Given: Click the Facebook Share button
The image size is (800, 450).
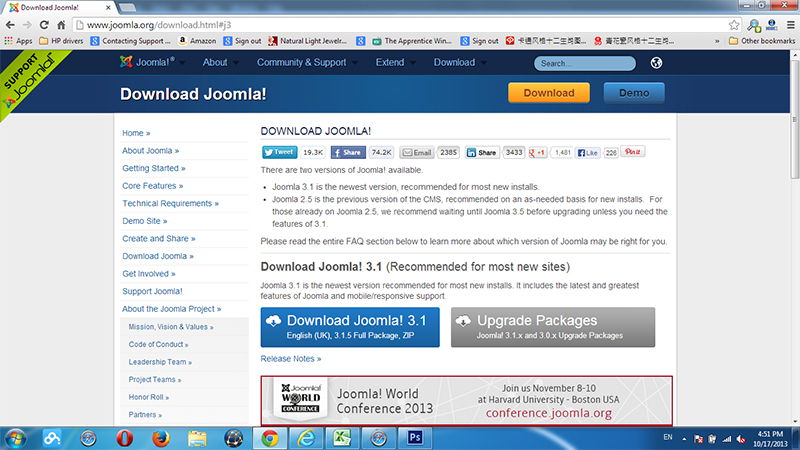Looking at the screenshot, I should pyautogui.click(x=348, y=152).
